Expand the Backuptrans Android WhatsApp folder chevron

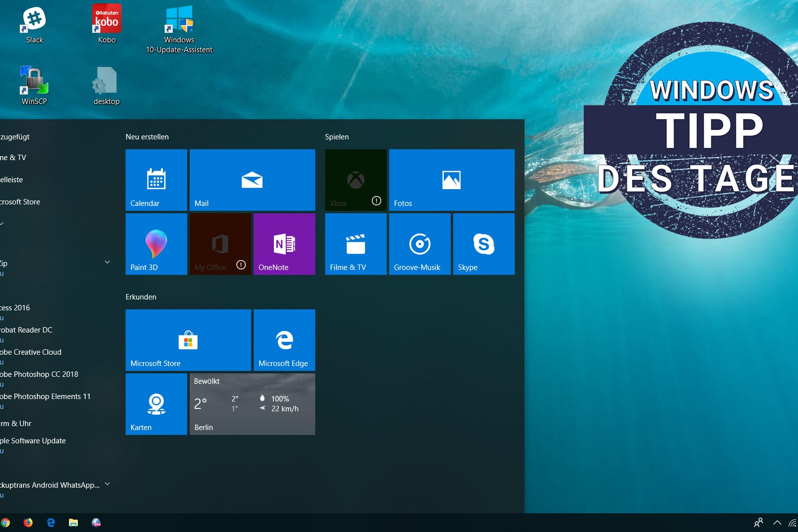point(107,484)
